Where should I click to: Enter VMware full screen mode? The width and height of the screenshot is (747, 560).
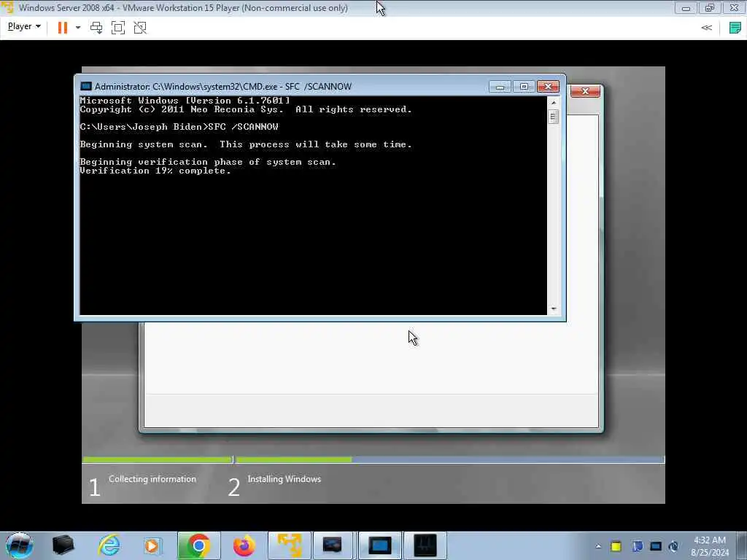click(x=118, y=28)
